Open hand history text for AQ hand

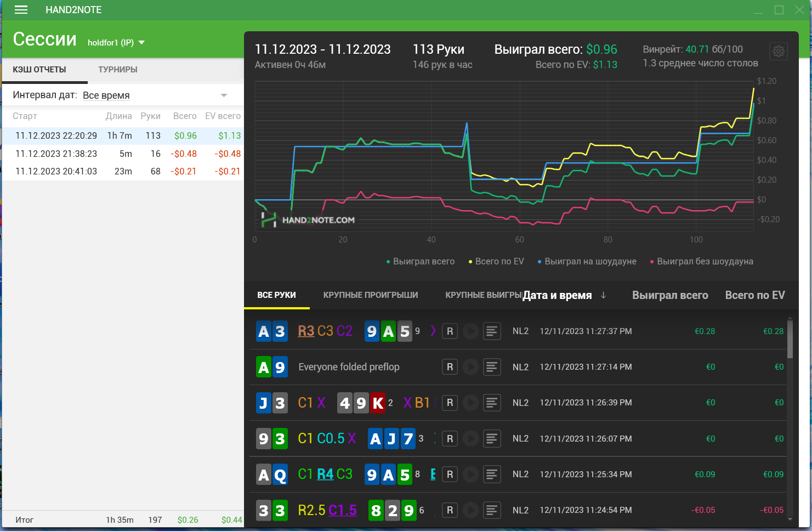[492, 474]
